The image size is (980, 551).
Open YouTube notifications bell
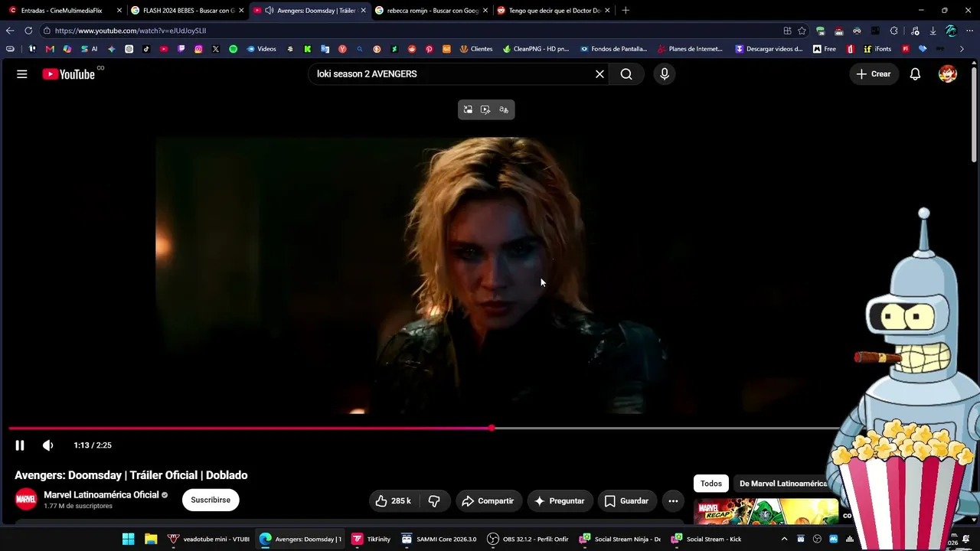pos(915,74)
